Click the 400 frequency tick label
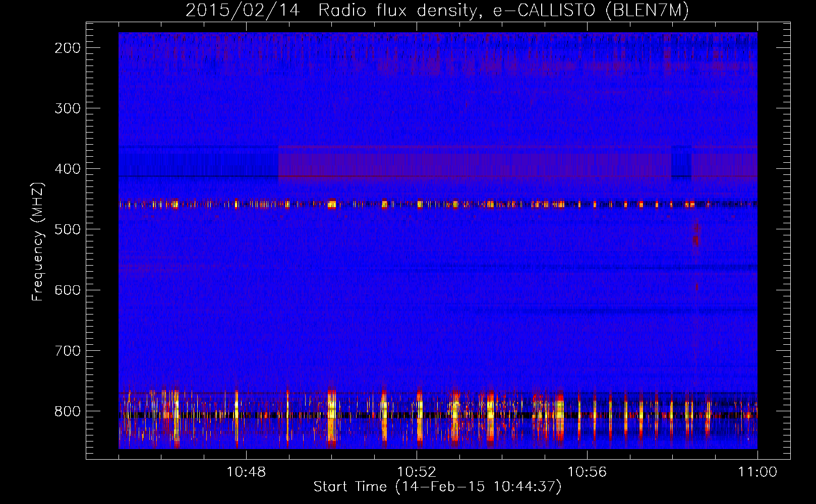 tap(68, 169)
